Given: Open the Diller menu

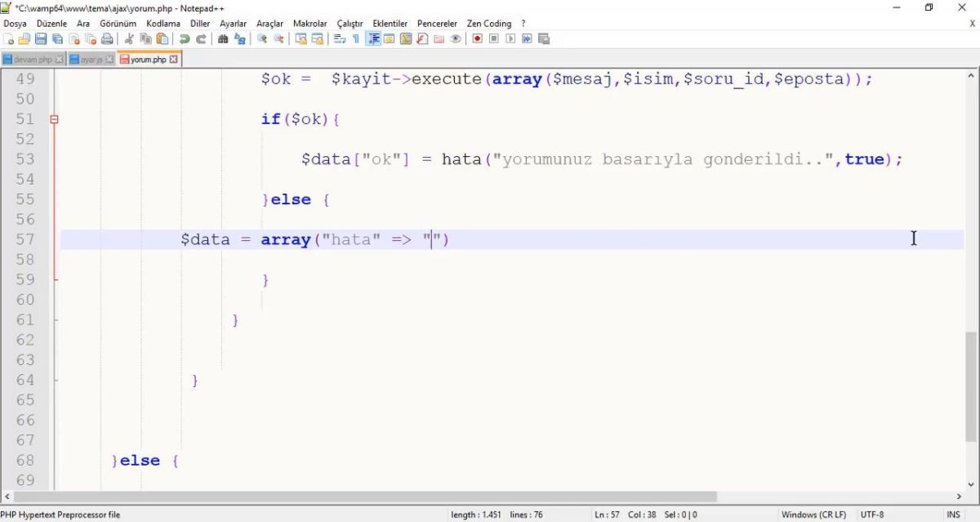Looking at the screenshot, I should point(200,24).
